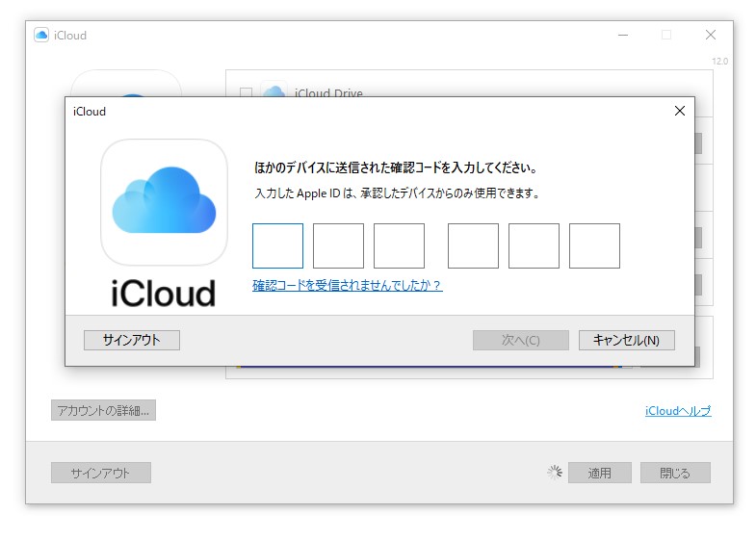Screen dimensions: 756x540
Task: Click the 閉じる button
Action: coord(675,473)
